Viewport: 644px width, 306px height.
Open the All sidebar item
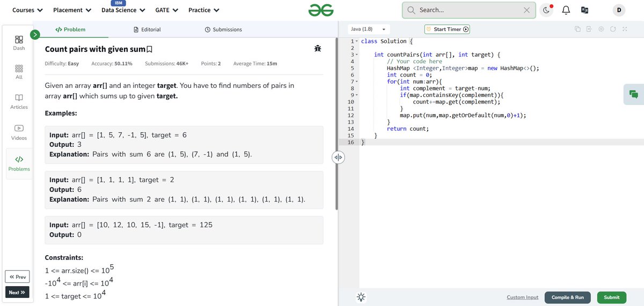click(x=19, y=72)
